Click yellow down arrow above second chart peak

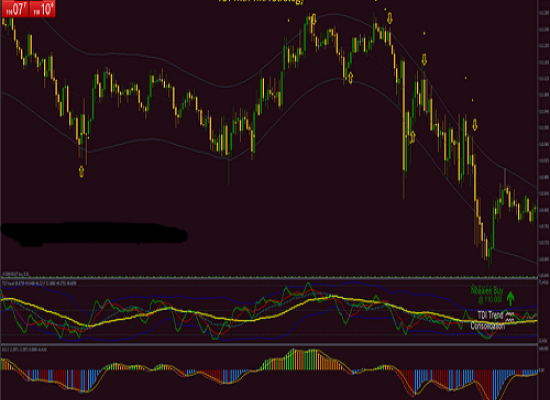390,18
